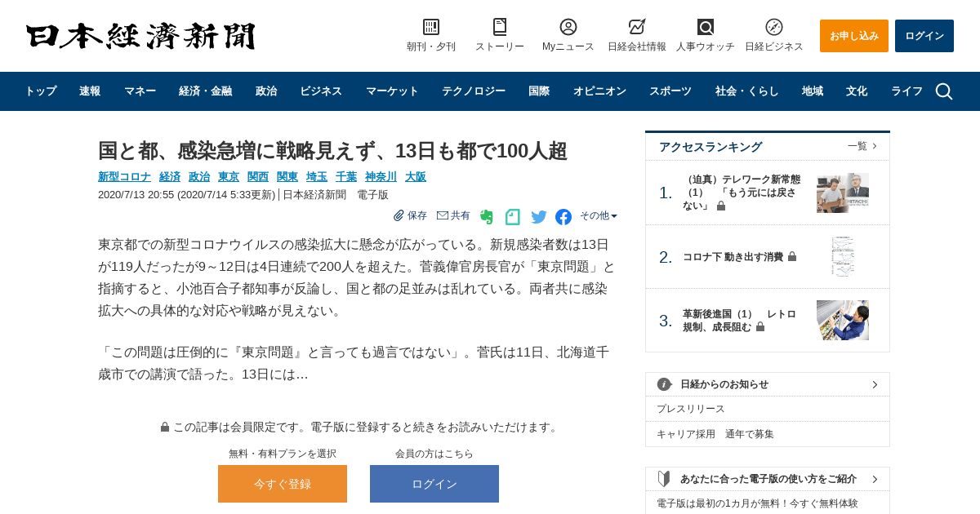Expand the その他 share dropdown
Viewport: 980px width, 514px height.
pos(599,215)
